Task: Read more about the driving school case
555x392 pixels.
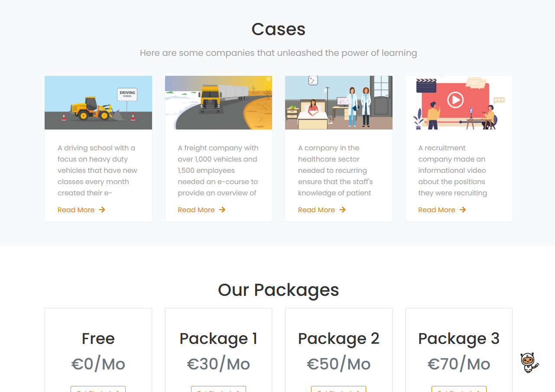Action: (x=76, y=210)
